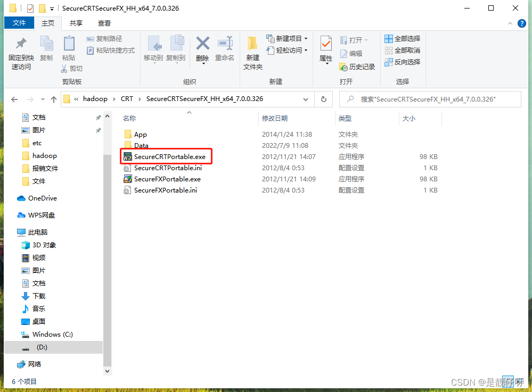Switch to Home (主页) tab

[x=48, y=23]
